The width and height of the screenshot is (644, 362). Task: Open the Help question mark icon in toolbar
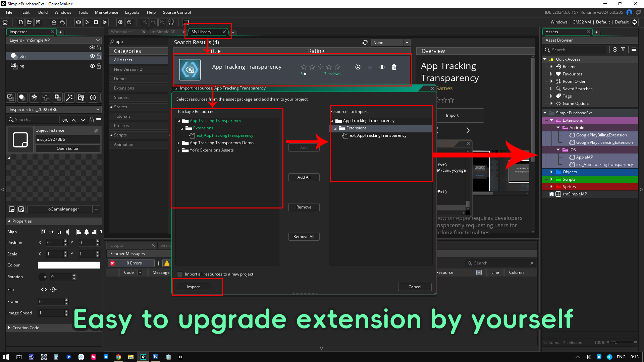[129, 22]
